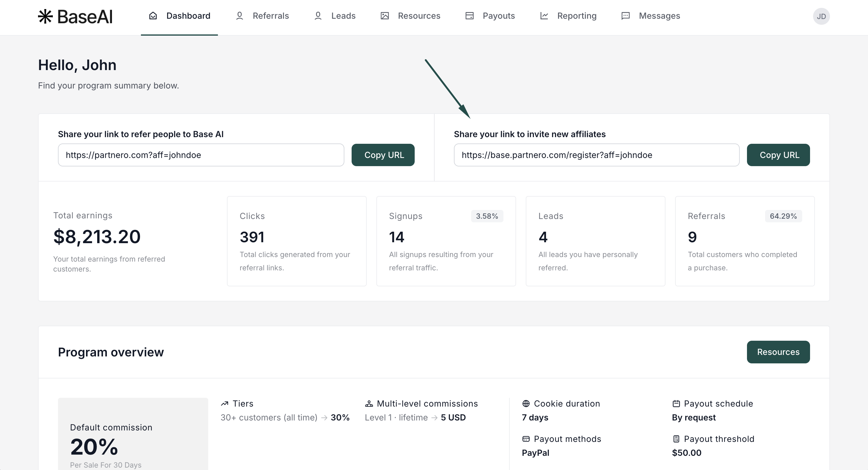Switch to the Payouts tab
This screenshot has width=868, height=470.
click(x=499, y=16)
